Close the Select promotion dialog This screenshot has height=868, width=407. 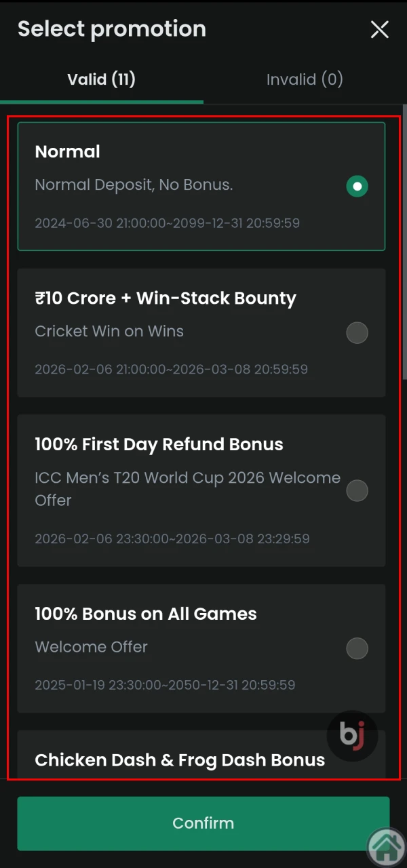coord(379,29)
